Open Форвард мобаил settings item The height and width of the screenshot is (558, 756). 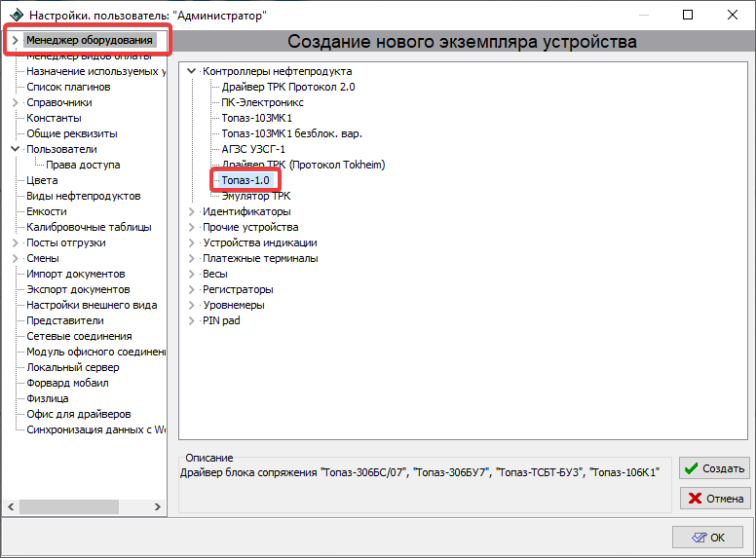click(67, 383)
